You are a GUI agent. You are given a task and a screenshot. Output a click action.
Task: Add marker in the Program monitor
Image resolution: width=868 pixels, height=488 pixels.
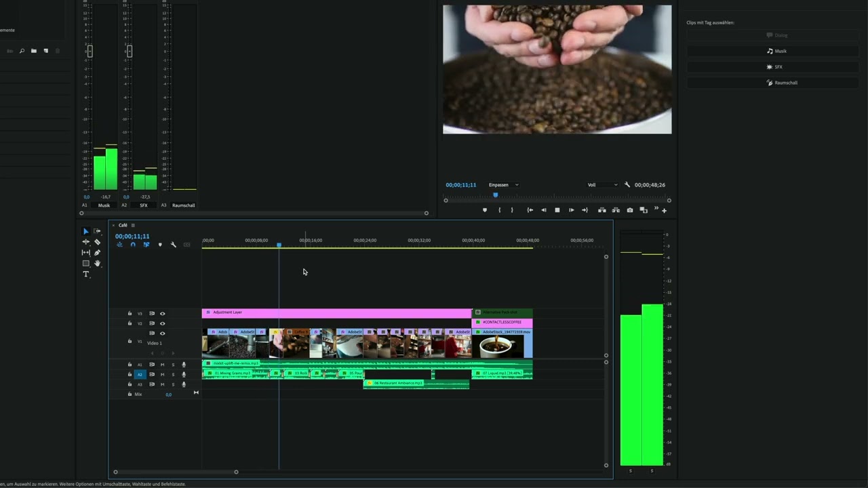484,210
